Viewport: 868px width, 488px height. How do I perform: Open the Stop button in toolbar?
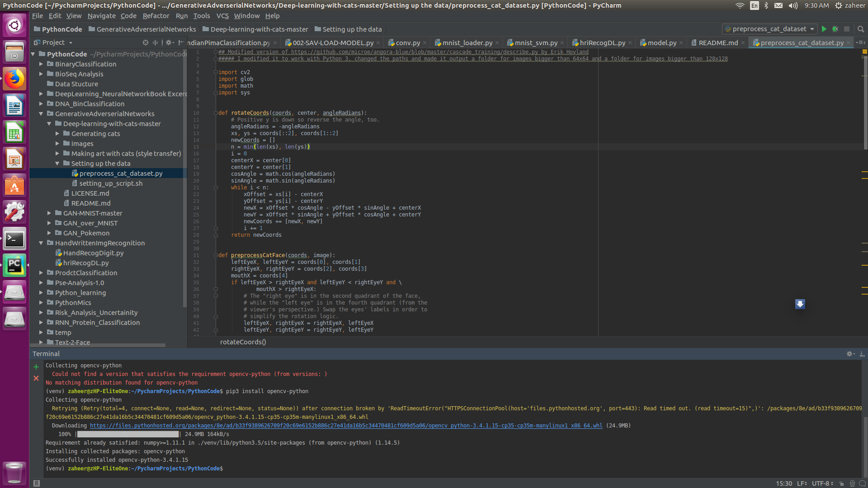click(847, 29)
